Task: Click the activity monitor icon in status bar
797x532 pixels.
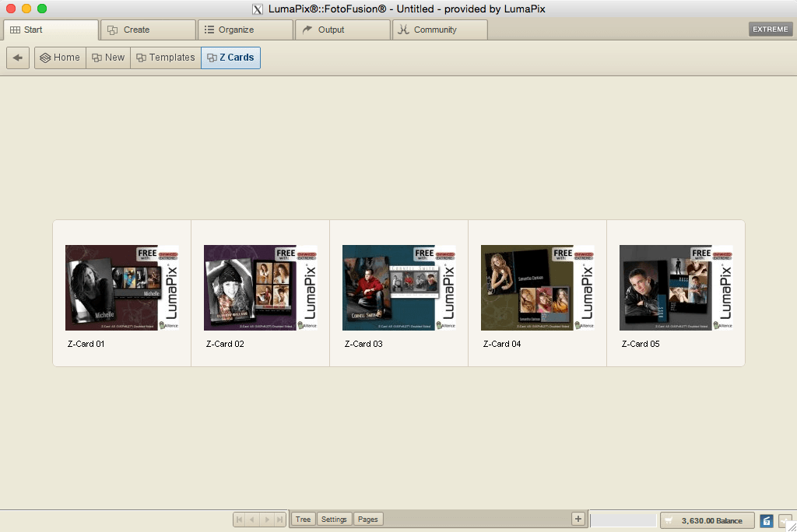Action: (785, 521)
